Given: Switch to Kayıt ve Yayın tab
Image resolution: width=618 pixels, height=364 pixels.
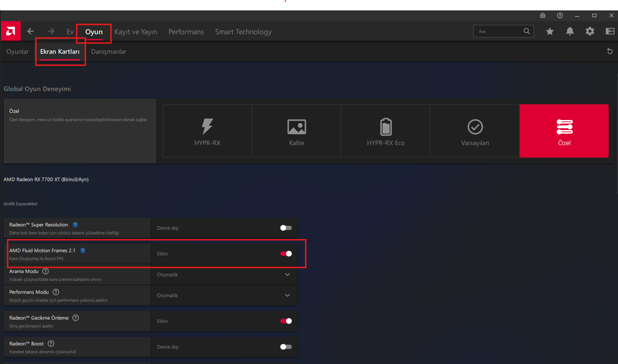Looking at the screenshot, I should click(136, 32).
